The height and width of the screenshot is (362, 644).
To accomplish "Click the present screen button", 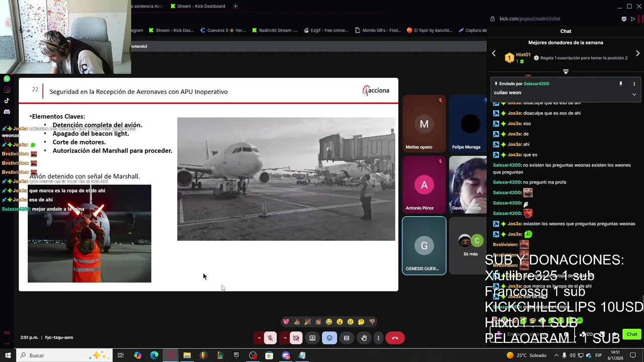I will click(312, 338).
